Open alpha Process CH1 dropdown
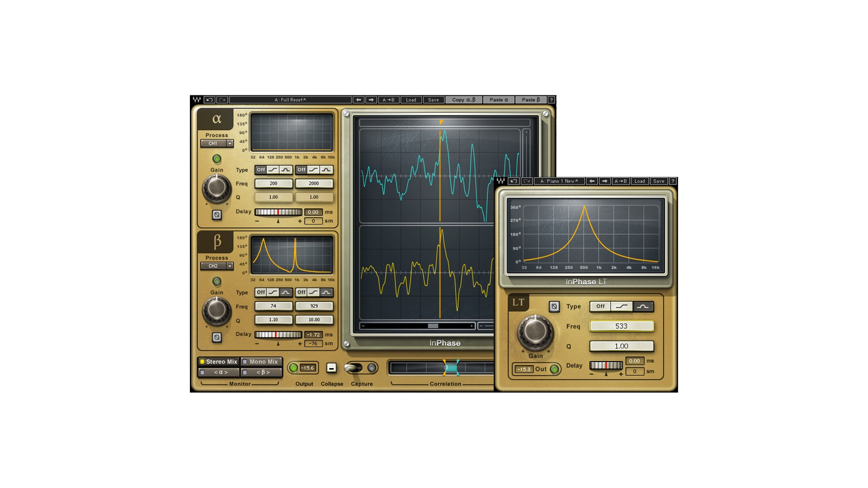This screenshot has width=868, height=488. tap(216, 144)
